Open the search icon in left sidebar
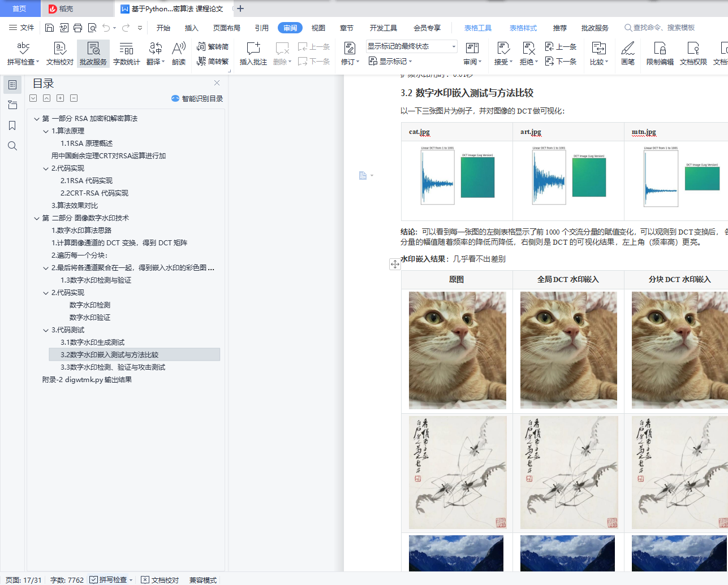 (x=12, y=146)
